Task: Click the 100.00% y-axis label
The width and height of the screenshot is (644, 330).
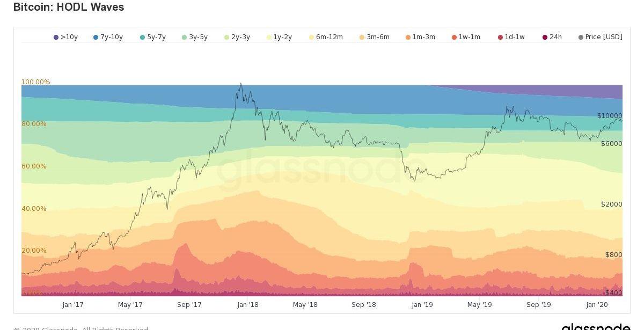Action: [x=35, y=82]
